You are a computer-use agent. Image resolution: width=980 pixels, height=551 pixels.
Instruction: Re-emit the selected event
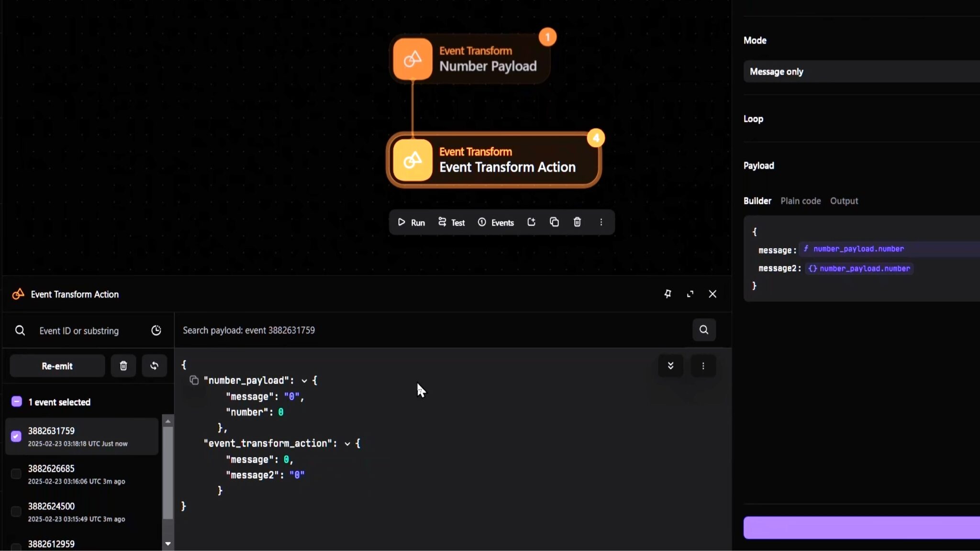click(56, 366)
